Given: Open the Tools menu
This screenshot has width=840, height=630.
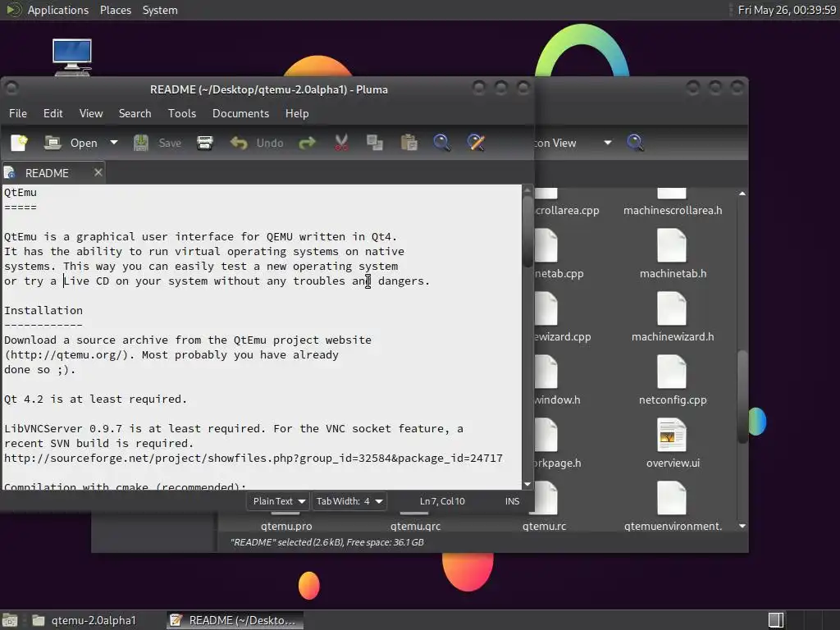Looking at the screenshot, I should 182,113.
